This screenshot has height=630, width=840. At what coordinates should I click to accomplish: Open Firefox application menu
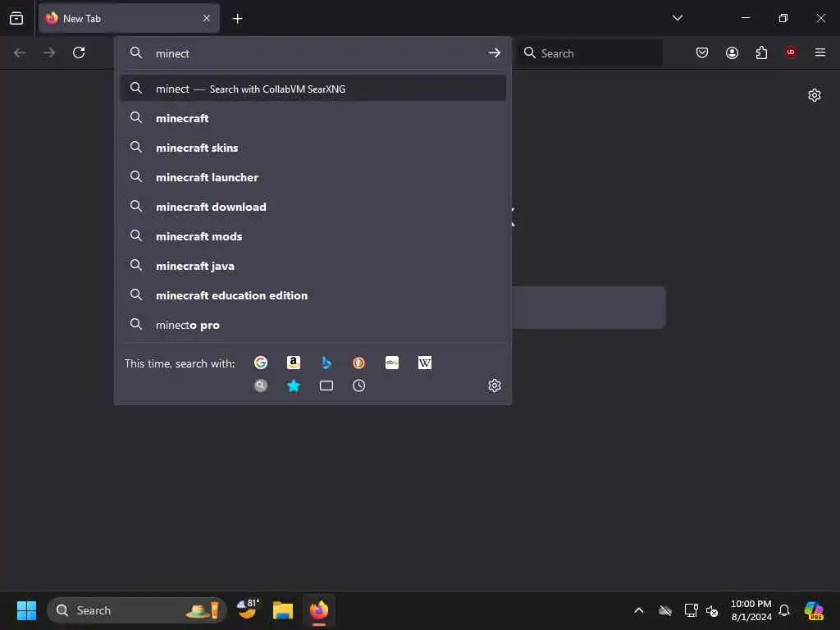click(820, 52)
